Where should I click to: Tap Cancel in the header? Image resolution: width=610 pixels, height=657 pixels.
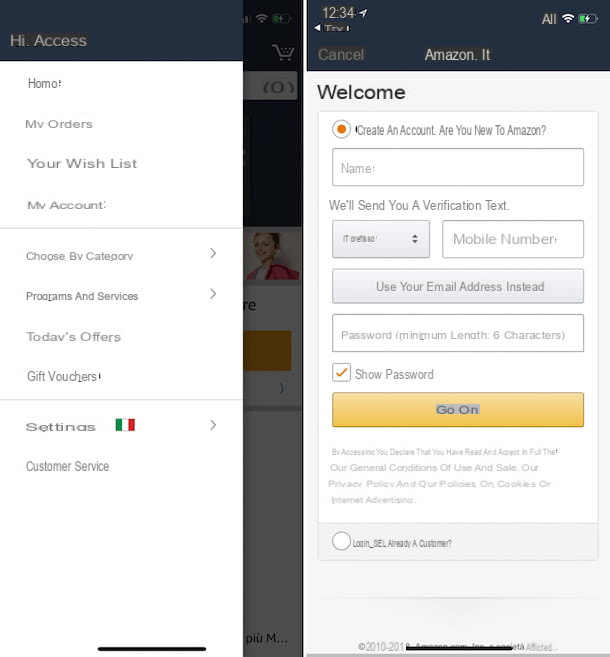pyautogui.click(x=341, y=54)
